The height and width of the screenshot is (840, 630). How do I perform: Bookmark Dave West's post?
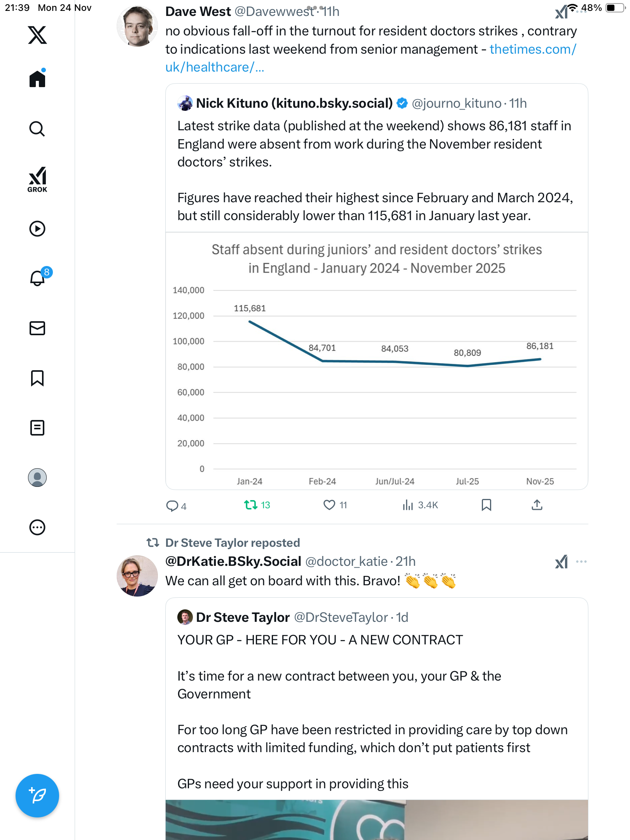(486, 505)
